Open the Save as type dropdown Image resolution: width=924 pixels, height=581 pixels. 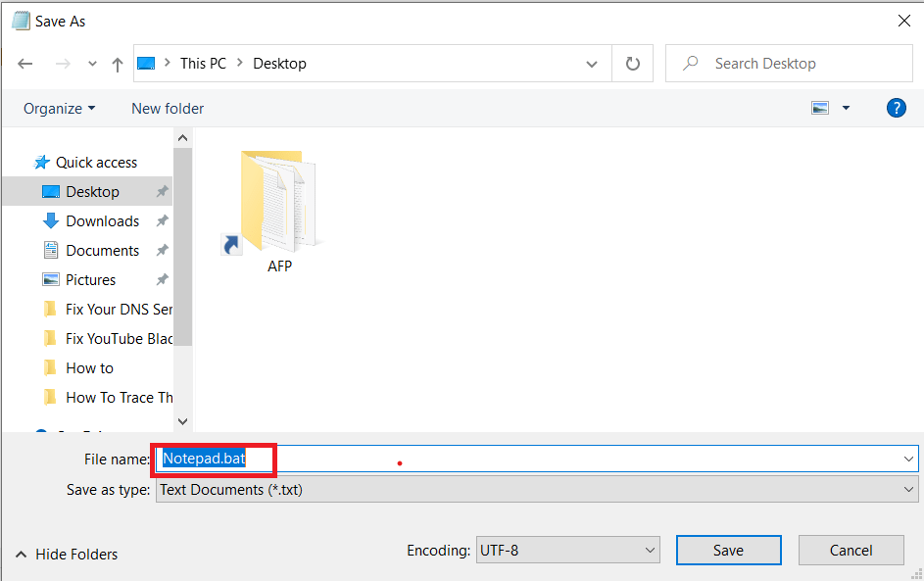(x=906, y=489)
